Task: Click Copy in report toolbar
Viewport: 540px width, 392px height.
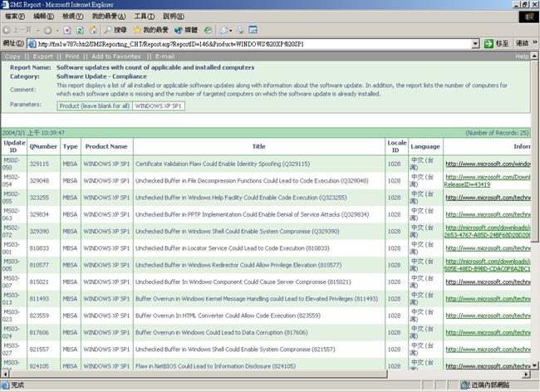Action: 12,56
